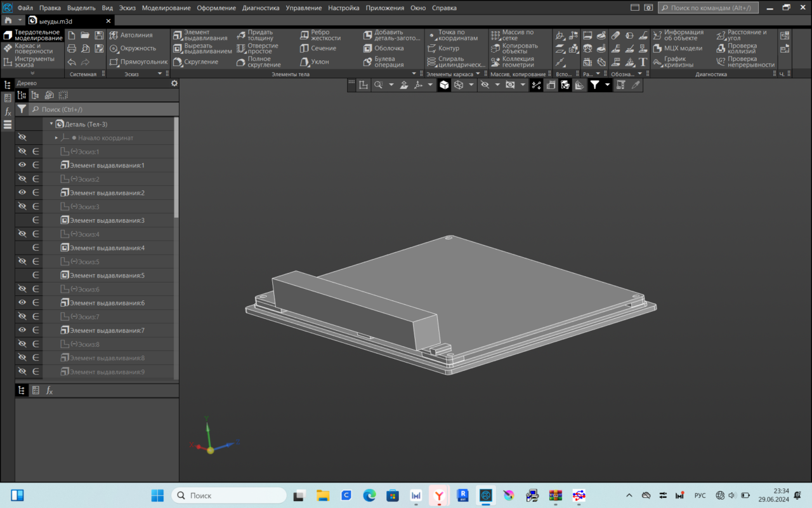
Task: Hide Элемент выдавливания:1 using its eye icon
Action: [22, 165]
